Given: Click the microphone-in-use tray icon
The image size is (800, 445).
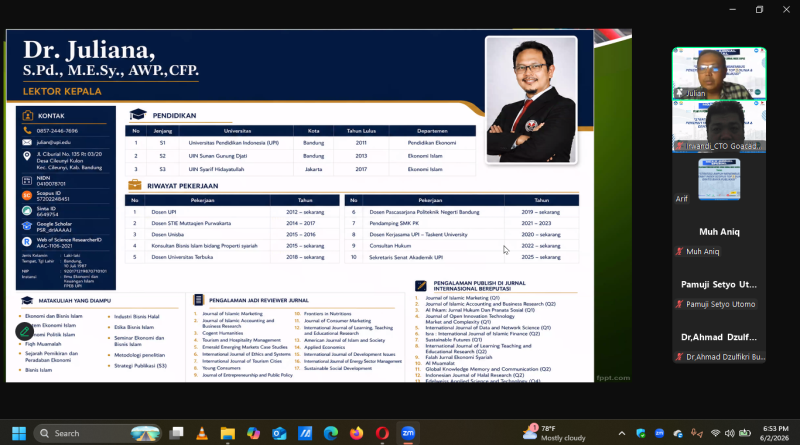Looking at the screenshot, I should 696,433.
